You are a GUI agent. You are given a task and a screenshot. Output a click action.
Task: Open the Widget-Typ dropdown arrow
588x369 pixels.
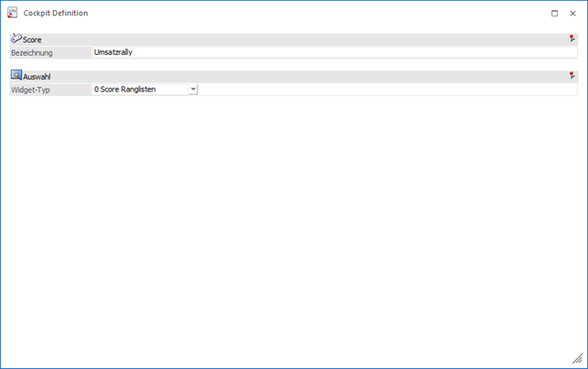(193, 90)
